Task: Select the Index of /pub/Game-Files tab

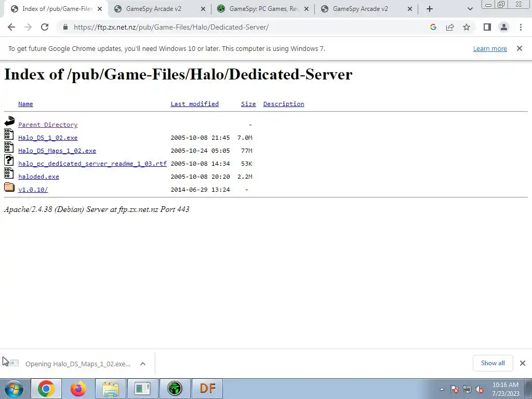Action: coord(57,9)
